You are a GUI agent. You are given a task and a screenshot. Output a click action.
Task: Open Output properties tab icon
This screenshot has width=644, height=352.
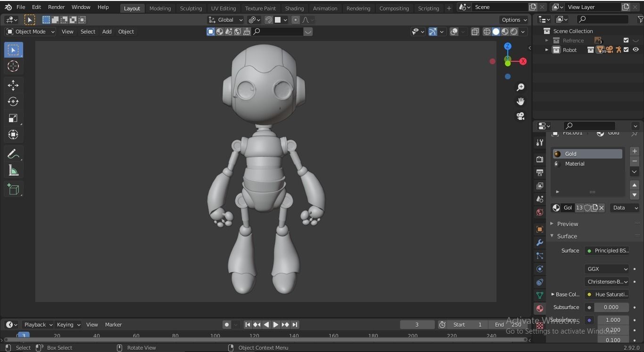pos(540,172)
